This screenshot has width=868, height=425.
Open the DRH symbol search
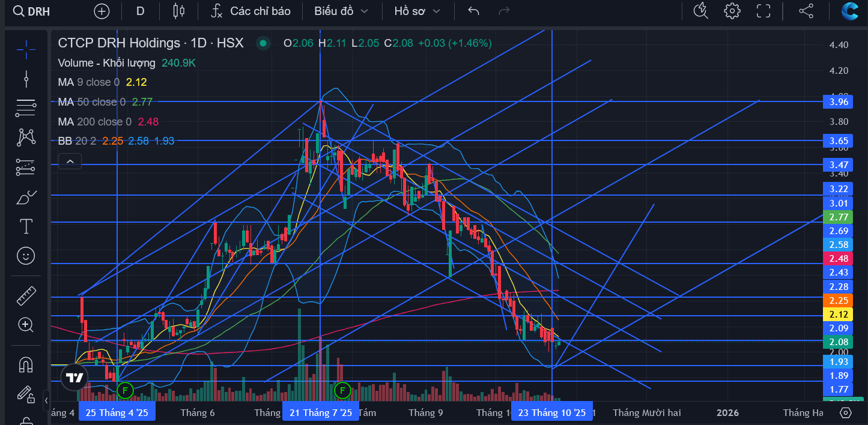33,11
